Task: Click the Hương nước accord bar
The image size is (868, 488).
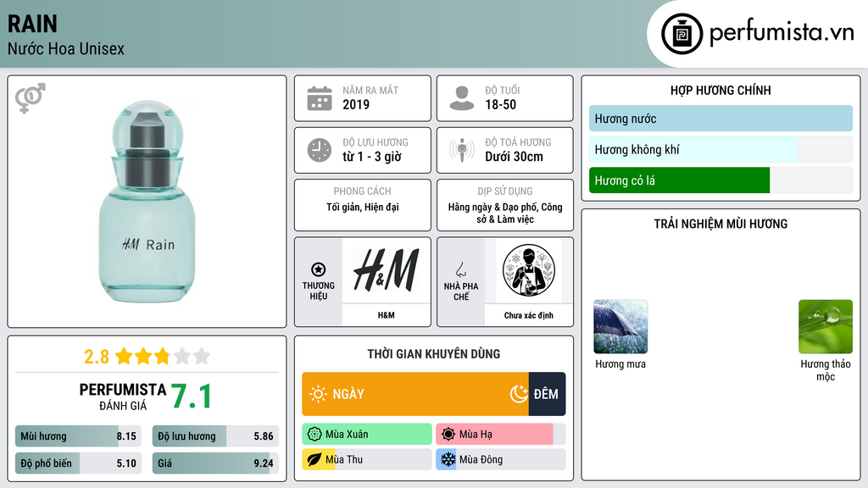Action: tap(721, 119)
